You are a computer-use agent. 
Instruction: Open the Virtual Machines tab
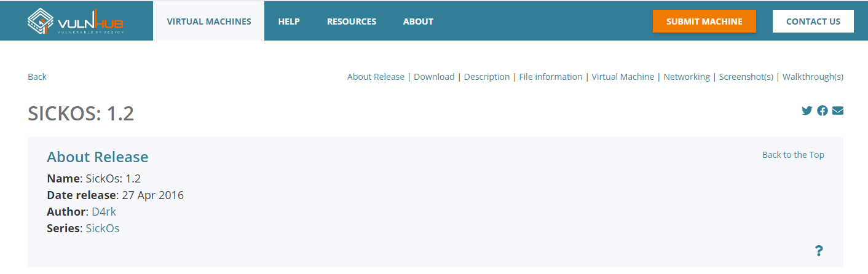point(209,21)
